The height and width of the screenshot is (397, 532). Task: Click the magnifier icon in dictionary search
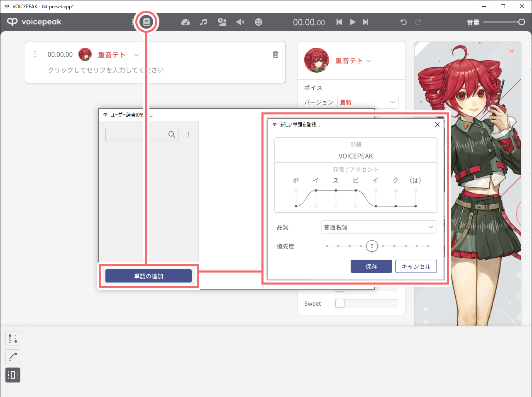point(172,134)
